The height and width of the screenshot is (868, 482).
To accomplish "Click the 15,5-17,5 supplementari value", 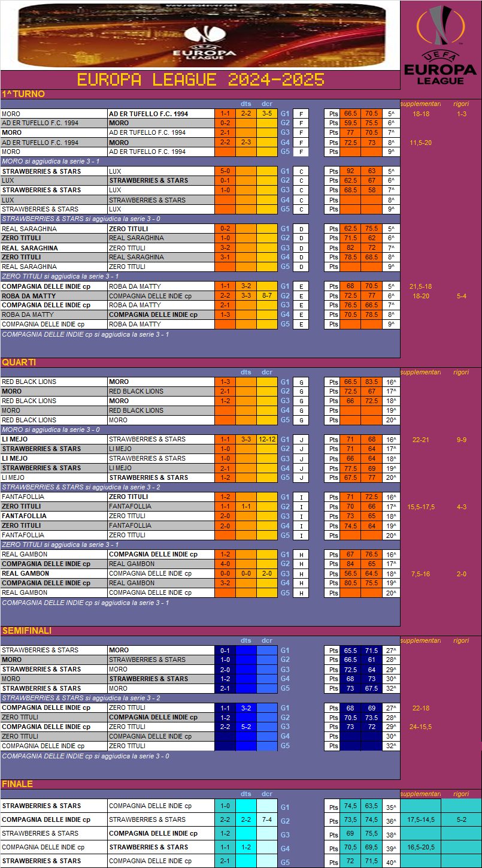I will [421, 507].
